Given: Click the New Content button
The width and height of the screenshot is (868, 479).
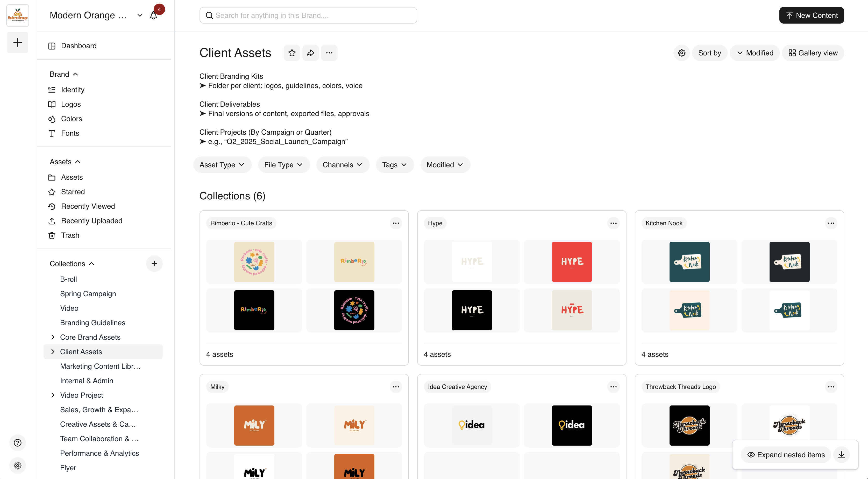Looking at the screenshot, I should click(812, 16).
